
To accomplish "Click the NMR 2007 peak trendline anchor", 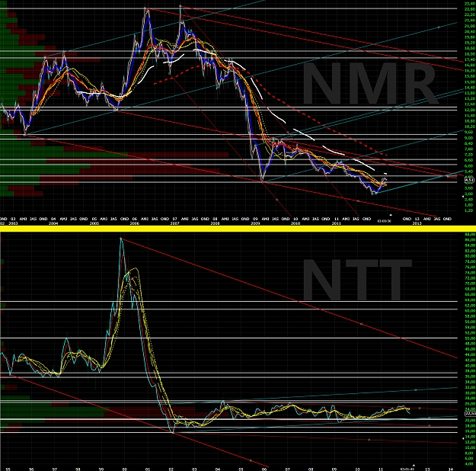I will pos(180,6).
